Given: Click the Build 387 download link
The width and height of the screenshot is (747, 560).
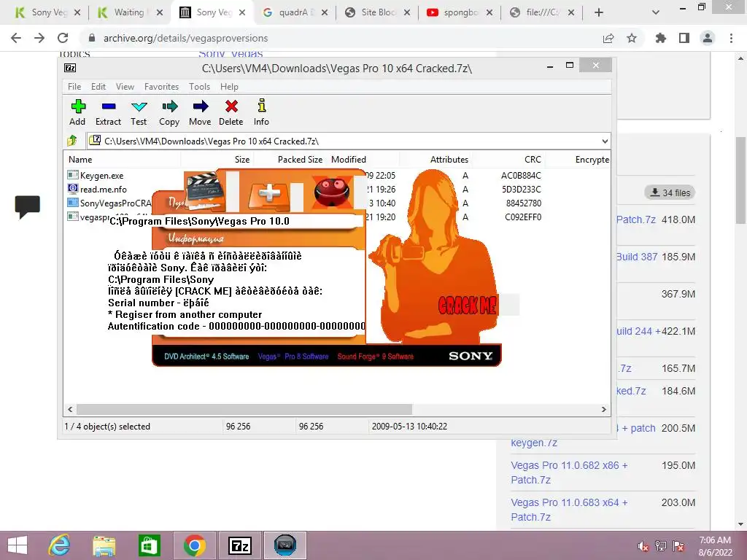Looking at the screenshot, I should pos(637,257).
